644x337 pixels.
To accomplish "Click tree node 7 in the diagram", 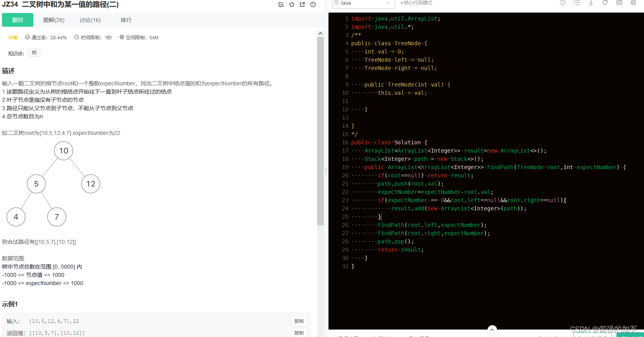I will point(57,217).
